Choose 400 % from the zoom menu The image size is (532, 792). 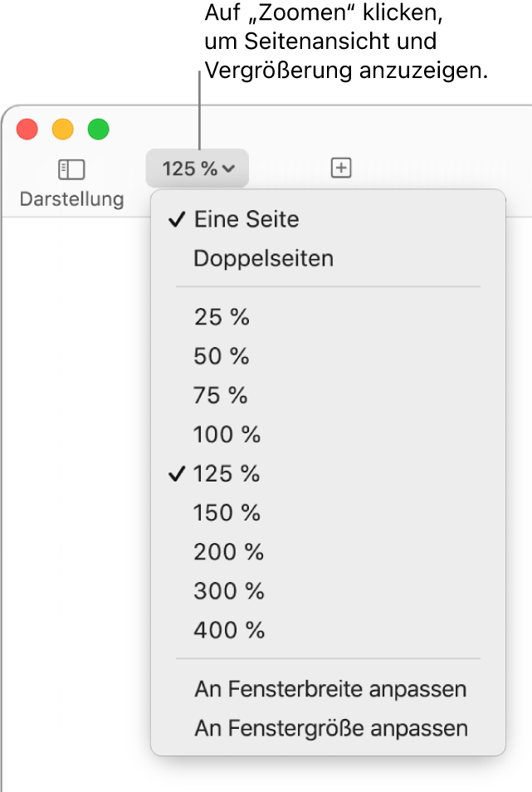[228, 629]
